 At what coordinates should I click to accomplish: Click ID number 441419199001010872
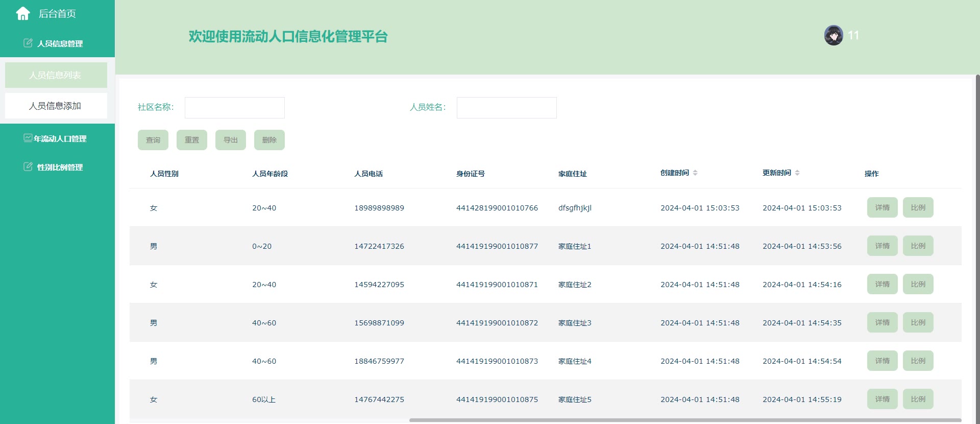click(497, 323)
